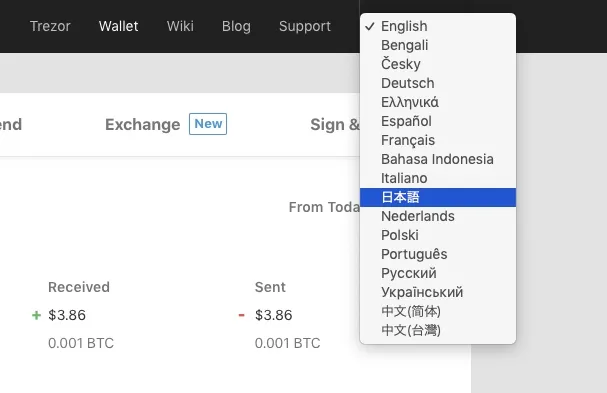Open the Support page link
Screen dimensions: 607x393
pos(305,26)
